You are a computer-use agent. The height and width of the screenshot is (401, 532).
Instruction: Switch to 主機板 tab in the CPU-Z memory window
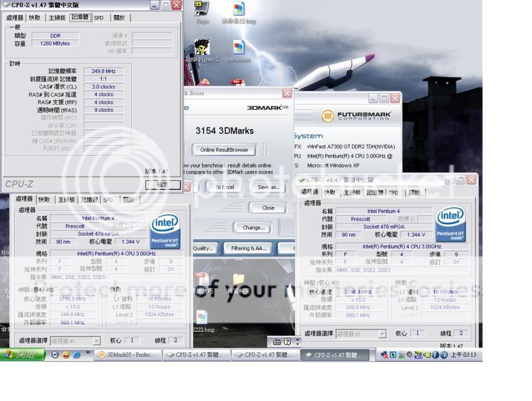pos(57,18)
